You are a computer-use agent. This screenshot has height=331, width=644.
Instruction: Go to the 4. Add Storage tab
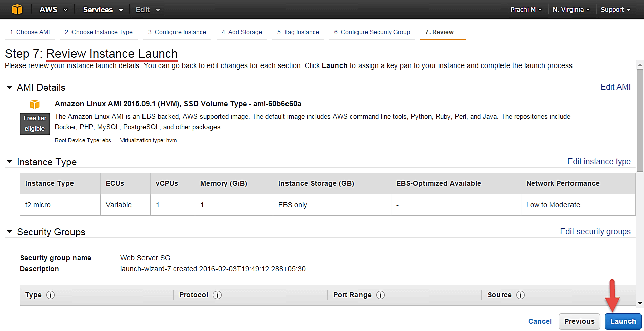pos(242,32)
